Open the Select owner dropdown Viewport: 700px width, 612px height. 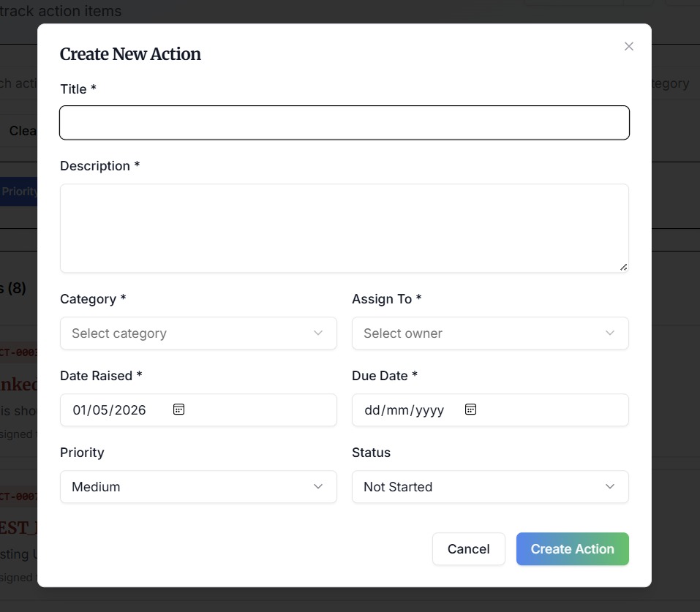pyautogui.click(x=490, y=333)
